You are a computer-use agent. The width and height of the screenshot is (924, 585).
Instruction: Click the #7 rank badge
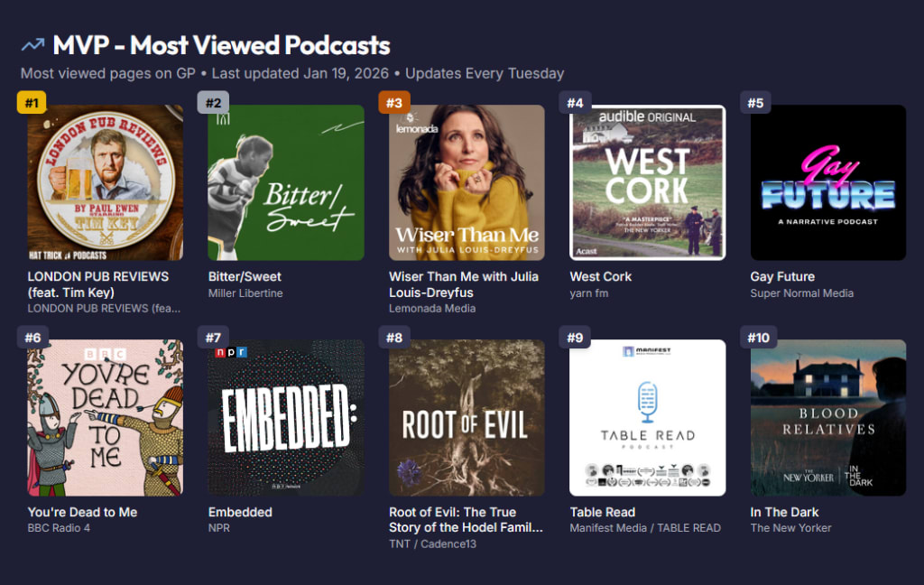[213, 338]
